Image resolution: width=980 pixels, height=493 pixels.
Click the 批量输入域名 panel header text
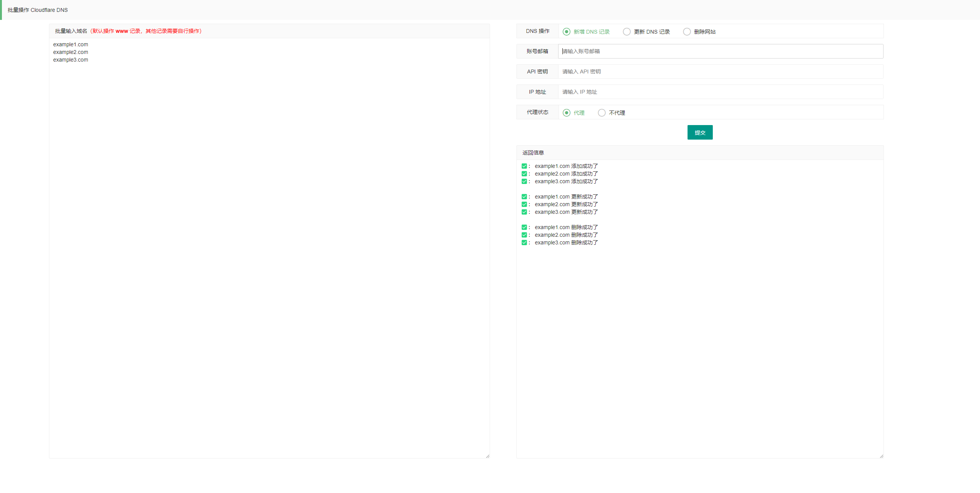[71, 31]
